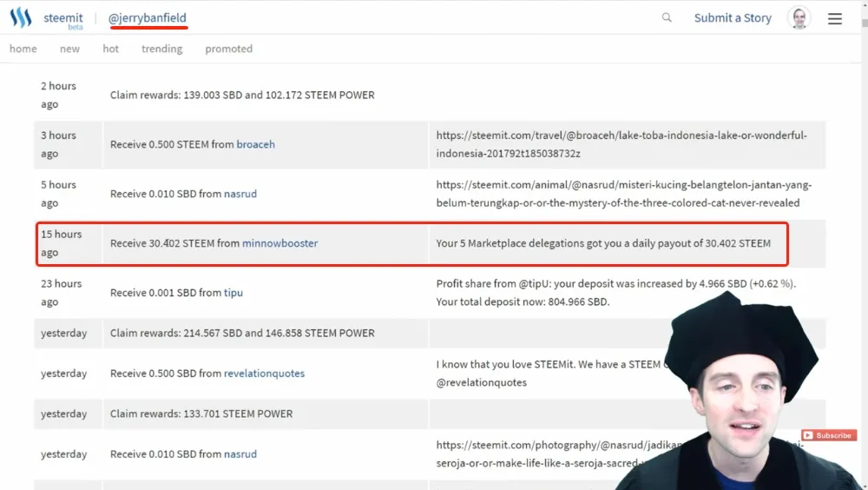This screenshot has width=868, height=490.
Task: Select 'Receive 0.500 STEEM from' text
Action: tap(172, 144)
